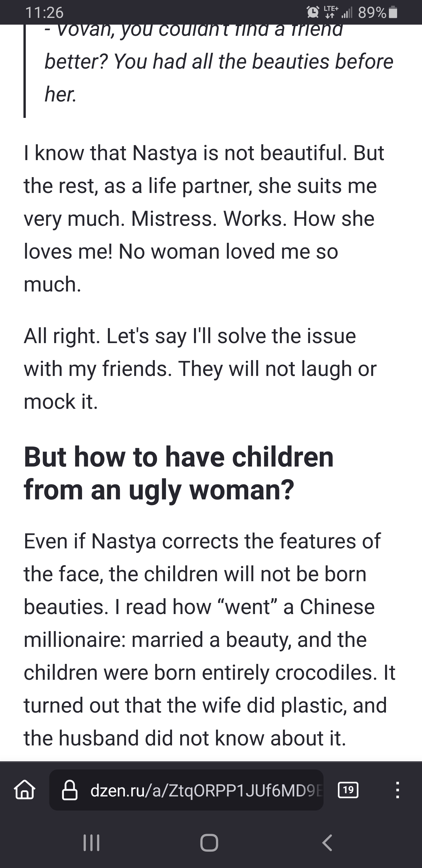The width and height of the screenshot is (422, 868).
Task: Tap the alarm clock status icon
Action: tap(313, 13)
